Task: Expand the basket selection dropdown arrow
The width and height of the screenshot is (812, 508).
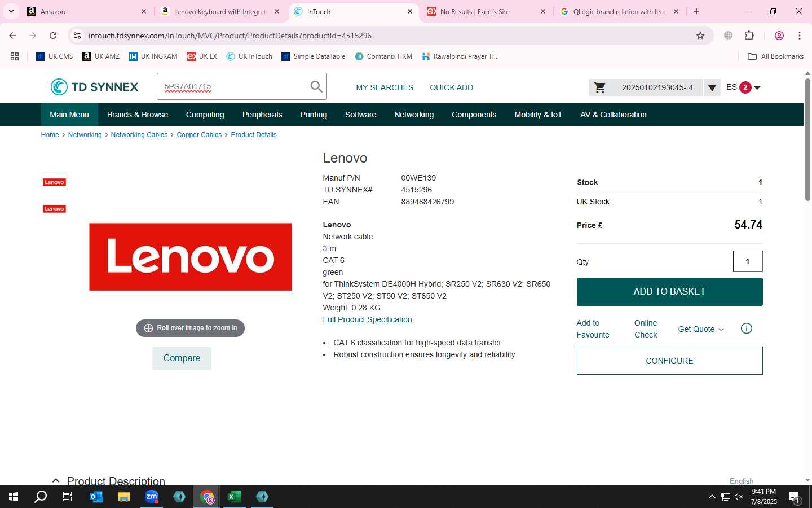Action: tap(712, 87)
